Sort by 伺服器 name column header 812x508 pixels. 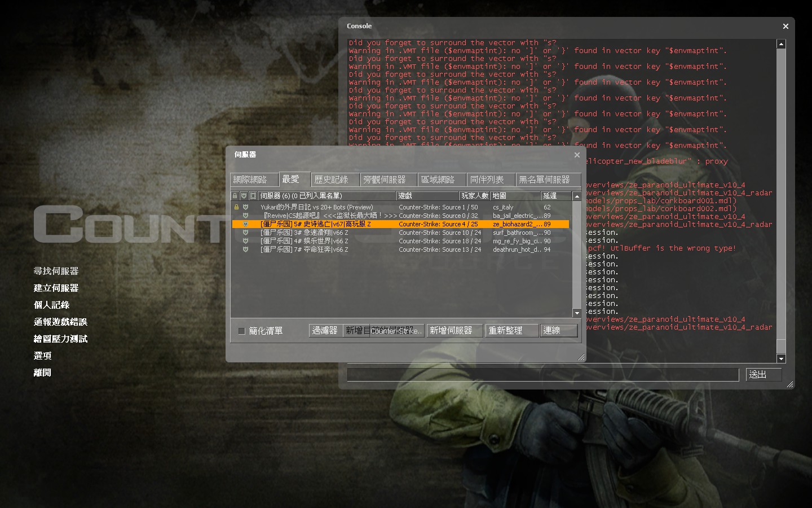point(327,196)
